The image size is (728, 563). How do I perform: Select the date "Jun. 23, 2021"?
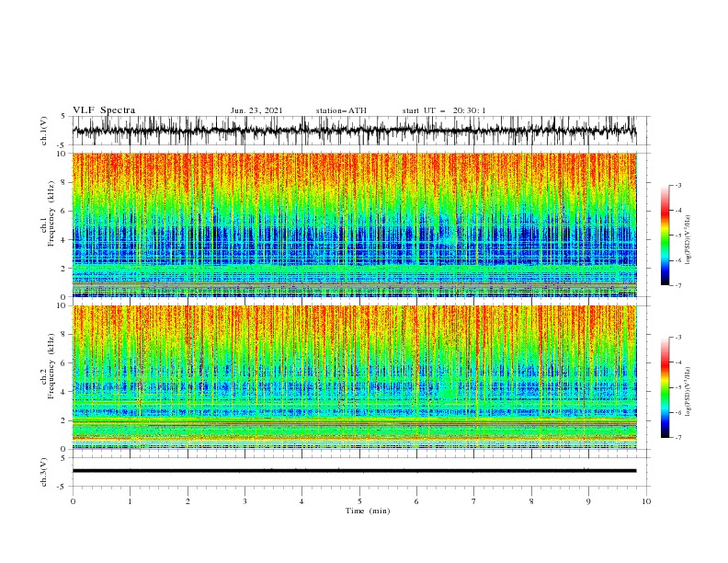point(256,110)
